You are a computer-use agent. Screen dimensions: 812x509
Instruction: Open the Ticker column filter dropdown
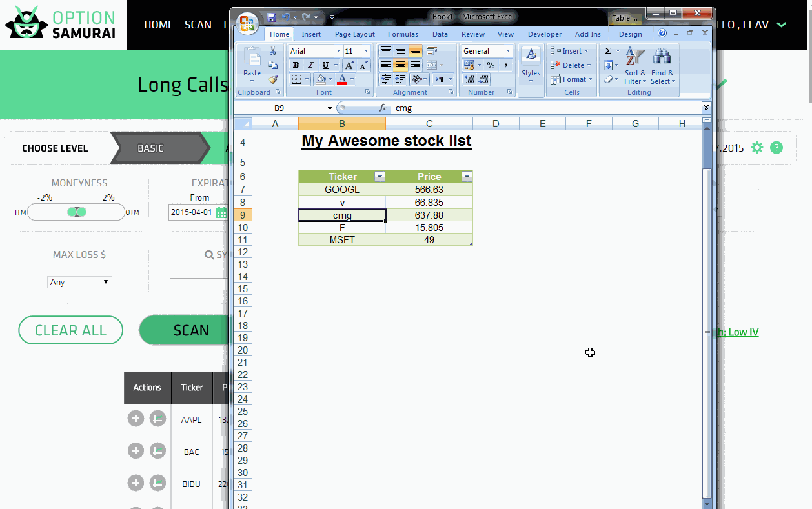coord(380,177)
